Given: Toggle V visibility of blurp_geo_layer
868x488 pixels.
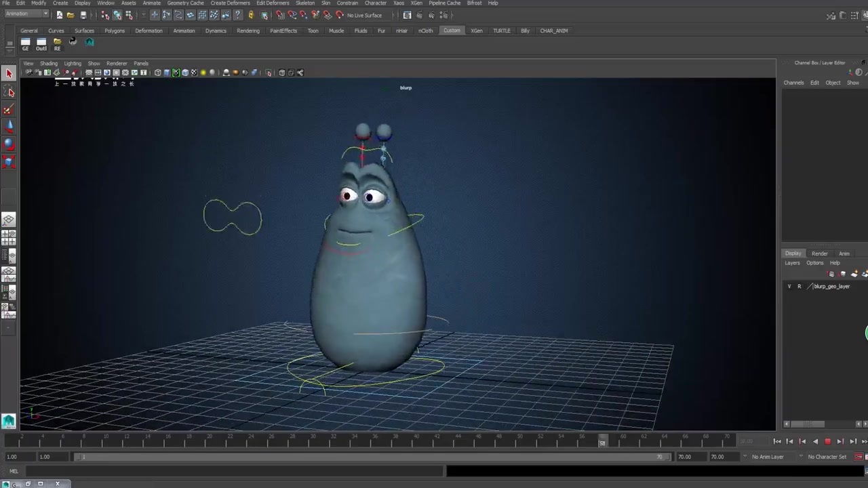Looking at the screenshot, I should click(x=789, y=286).
